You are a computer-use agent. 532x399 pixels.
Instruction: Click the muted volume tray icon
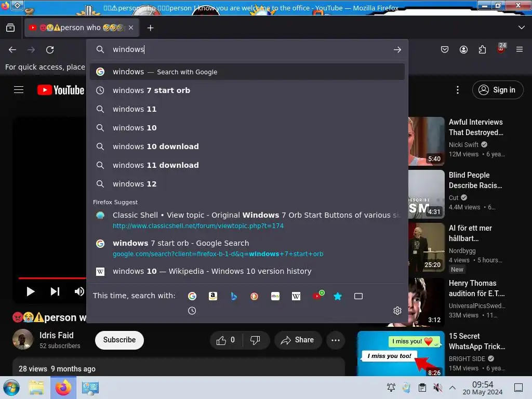click(437, 388)
